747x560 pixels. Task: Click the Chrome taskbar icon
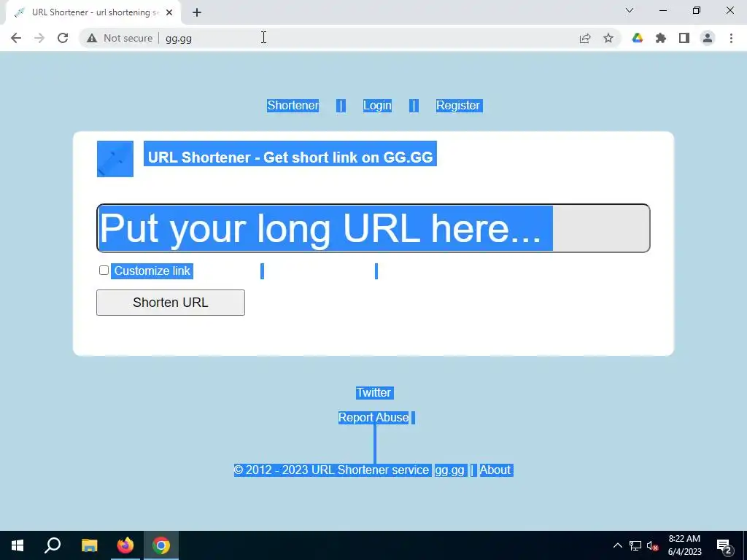[x=161, y=545]
